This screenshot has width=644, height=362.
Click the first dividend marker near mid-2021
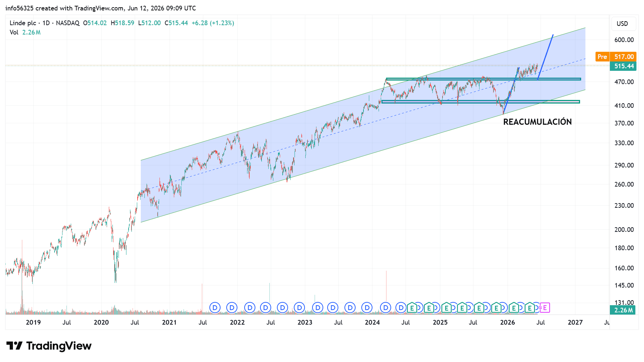(x=215, y=308)
